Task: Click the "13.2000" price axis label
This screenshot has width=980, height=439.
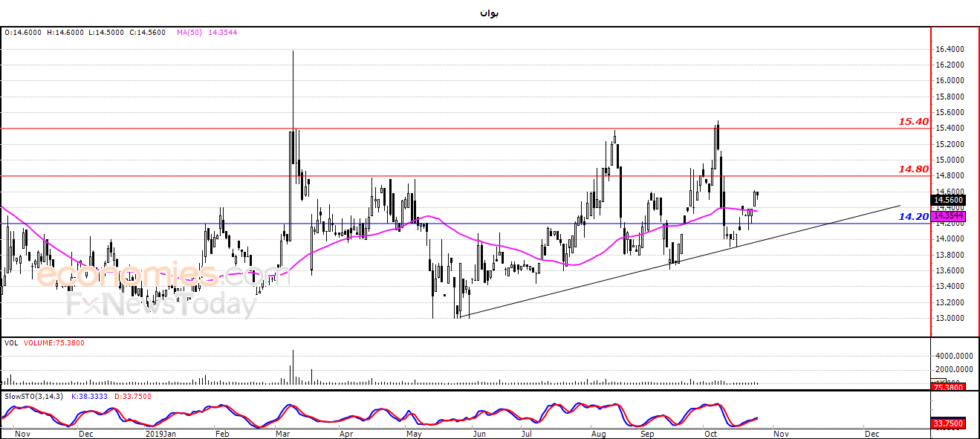Action: (950, 302)
